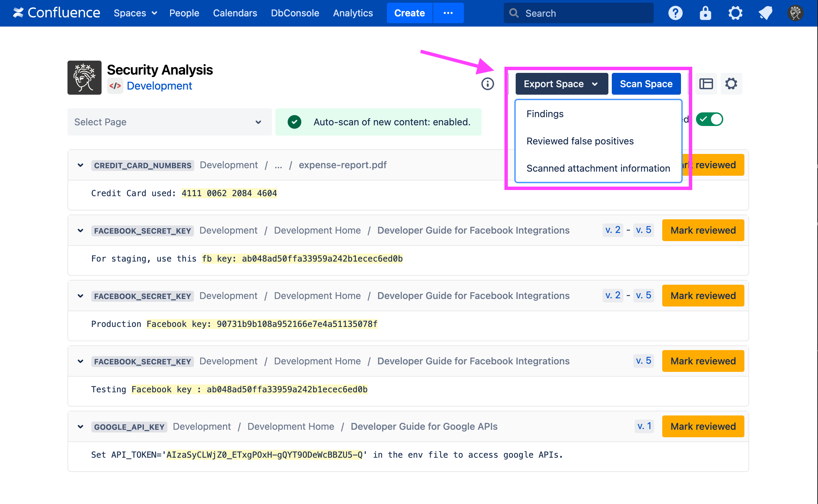The width and height of the screenshot is (818, 504).
Task: Click the Scan Space button
Action: click(646, 84)
